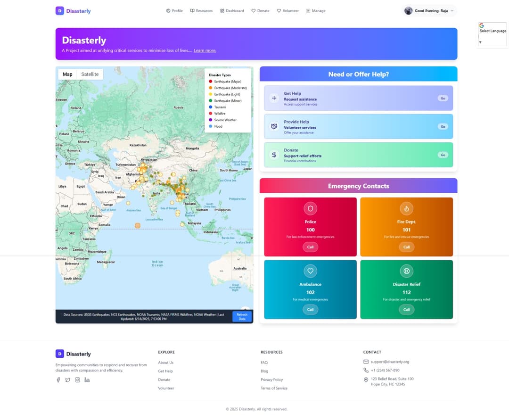
Task: Expand the arrow below Select Language
Action: pos(480,41)
